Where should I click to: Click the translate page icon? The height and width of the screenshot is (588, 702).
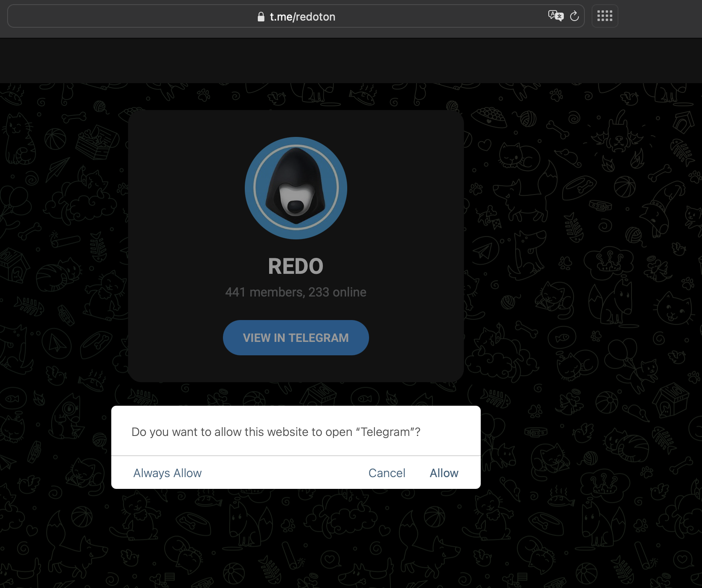[x=555, y=16]
